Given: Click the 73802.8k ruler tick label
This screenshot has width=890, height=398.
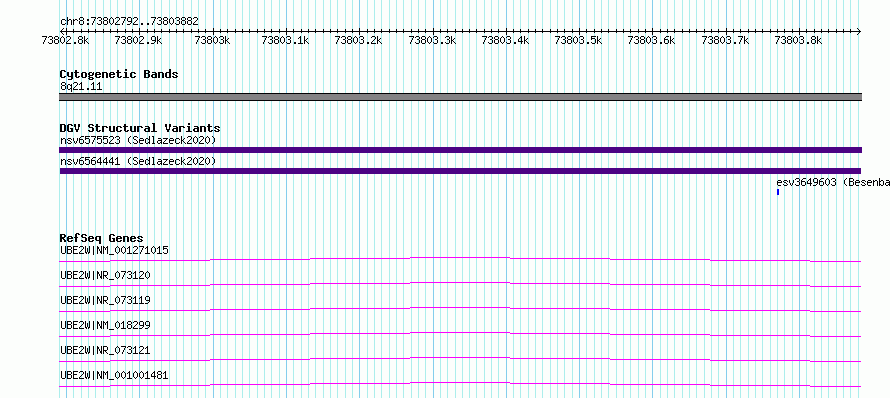Looking at the screenshot, I should pyautogui.click(x=66, y=40).
